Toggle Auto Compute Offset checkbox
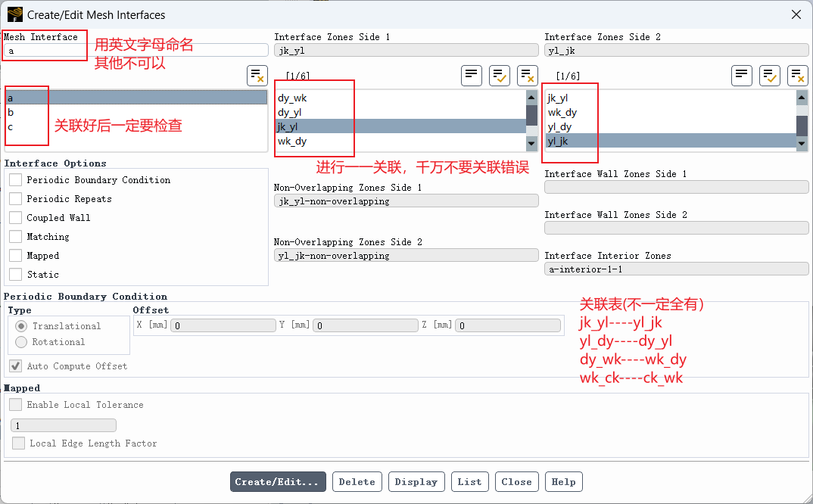 16,366
